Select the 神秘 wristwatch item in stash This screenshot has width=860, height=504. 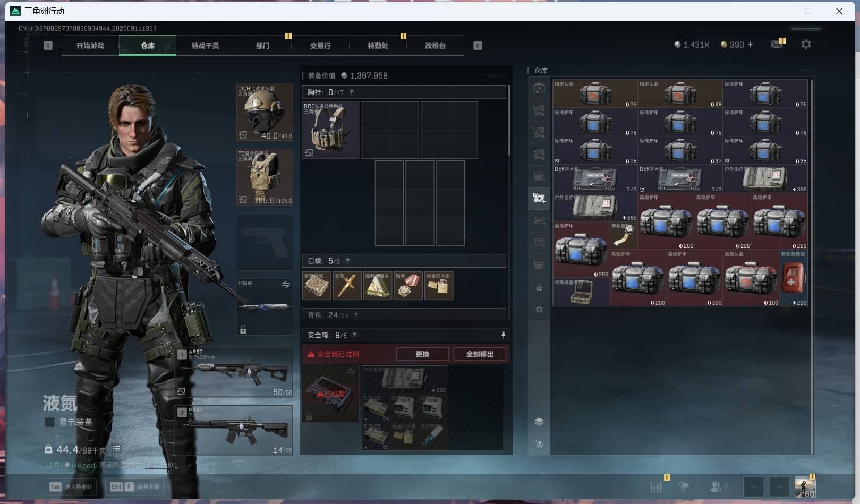pyautogui.click(x=624, y=235)
